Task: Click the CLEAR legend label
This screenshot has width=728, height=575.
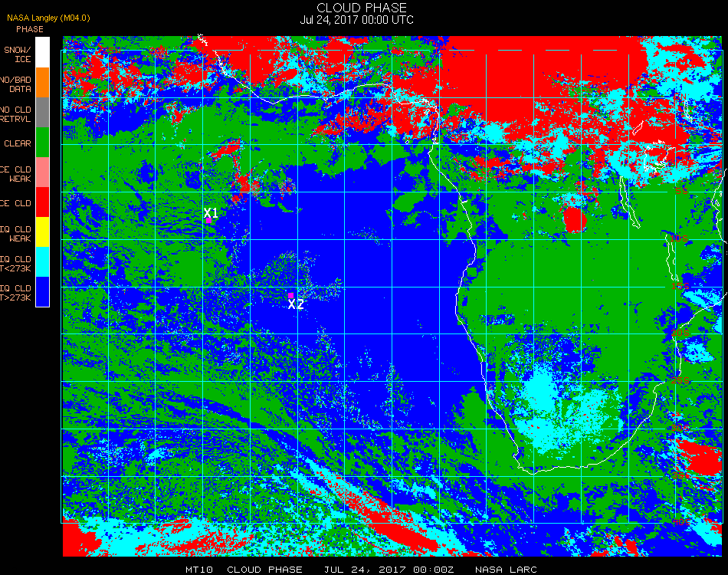Action: click(18, 143)
